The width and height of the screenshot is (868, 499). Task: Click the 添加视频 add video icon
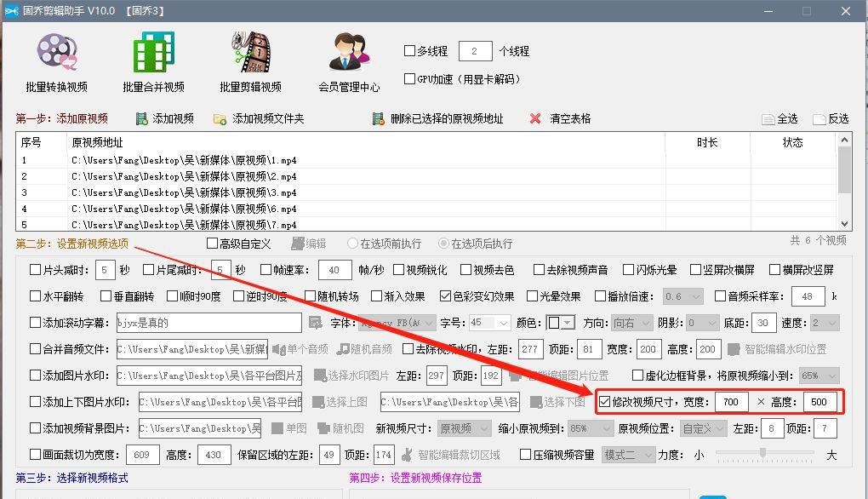click(x=142, y=118)
